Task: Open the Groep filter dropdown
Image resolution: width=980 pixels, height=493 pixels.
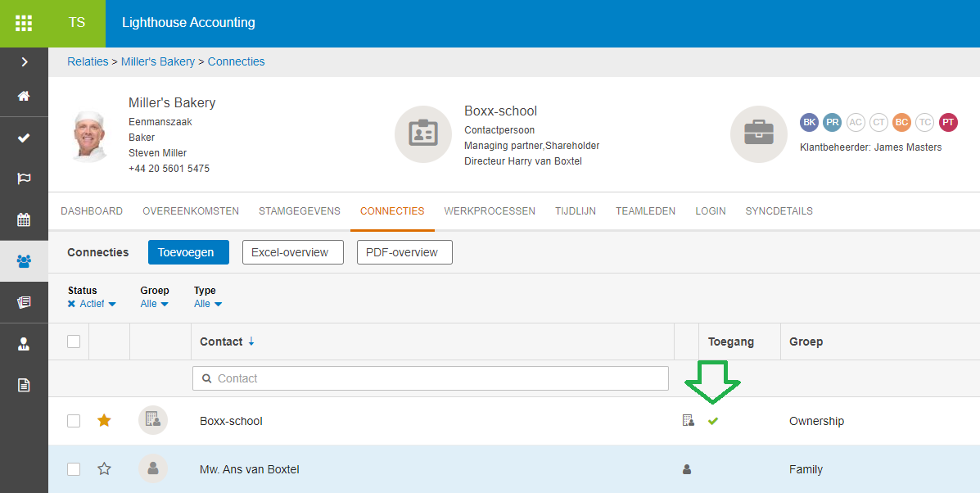Action: coord(154,304)
